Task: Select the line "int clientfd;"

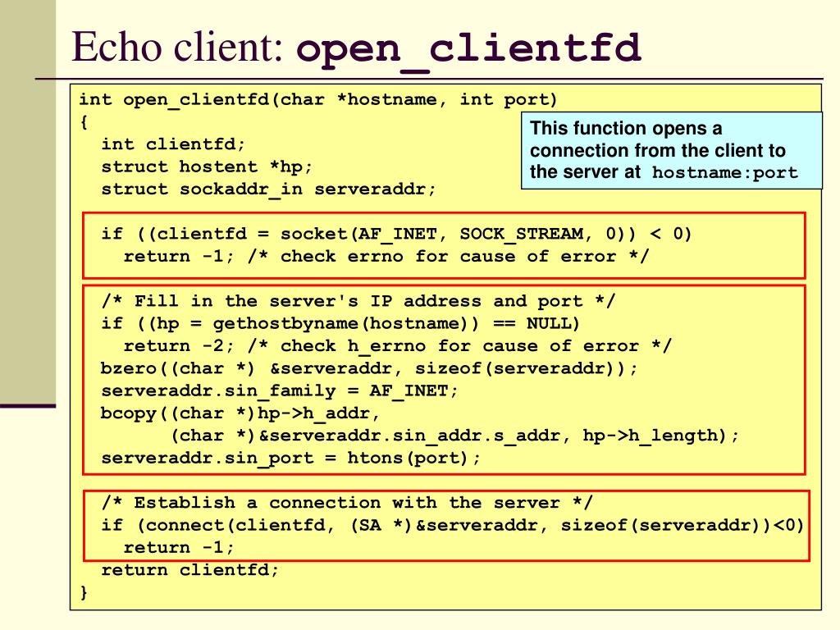Action: [x=173, y=144]
